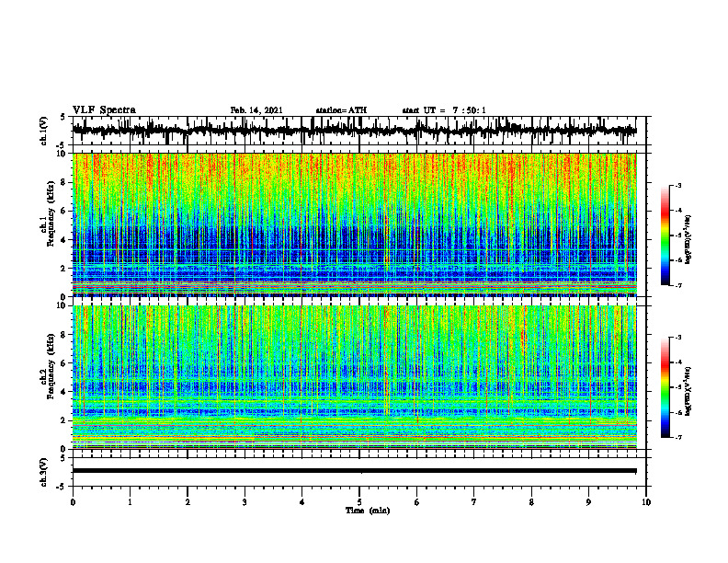Select the date label "Feb. 14, 2021"
This screenshot has width=728, height=563.
(x=256, y=110)
